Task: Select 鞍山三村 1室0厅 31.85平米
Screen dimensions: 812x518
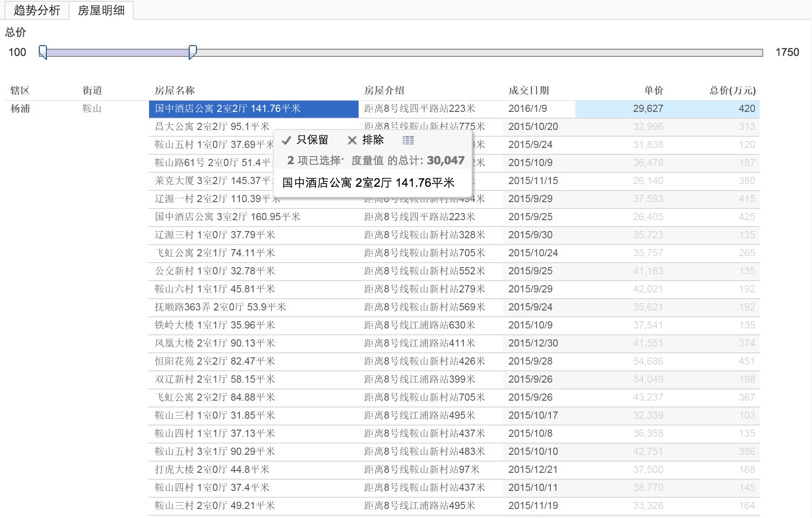Action: point(215,415)
